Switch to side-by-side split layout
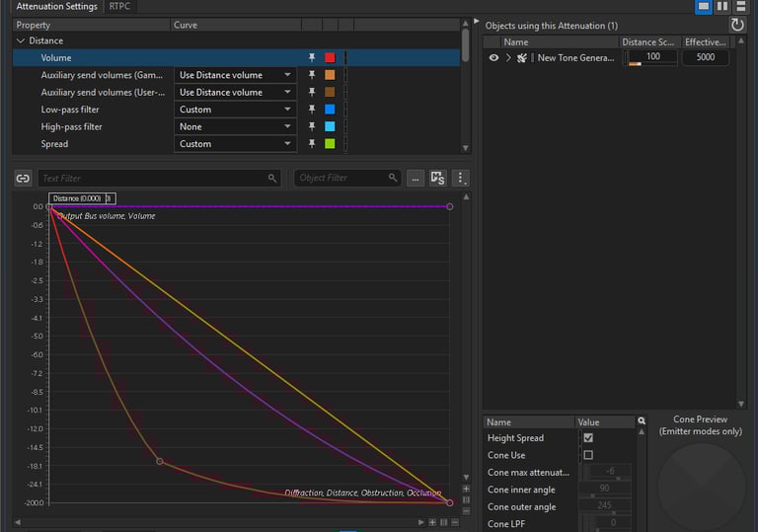 coord(722,6)
